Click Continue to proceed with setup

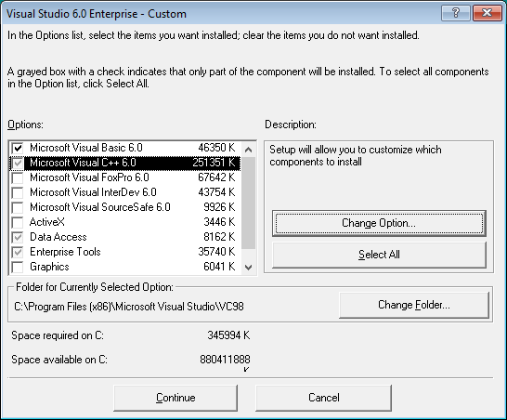[175, 398]
